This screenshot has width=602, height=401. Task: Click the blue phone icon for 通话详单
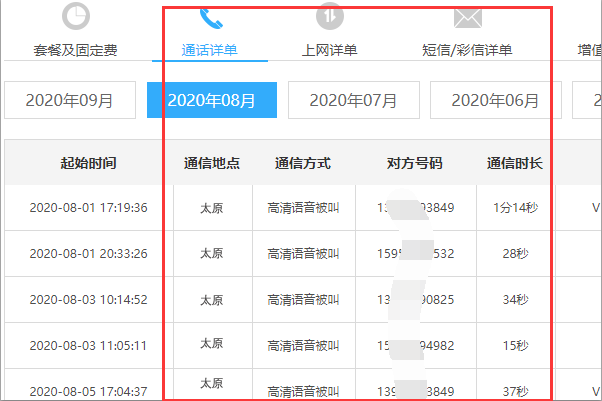(x=210, y=17)
